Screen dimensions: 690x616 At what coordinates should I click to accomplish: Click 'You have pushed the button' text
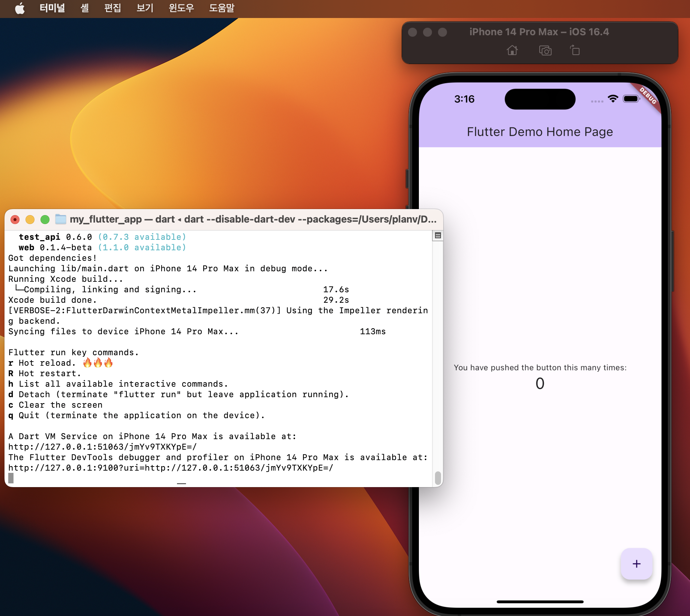click(x=540, y=368)
